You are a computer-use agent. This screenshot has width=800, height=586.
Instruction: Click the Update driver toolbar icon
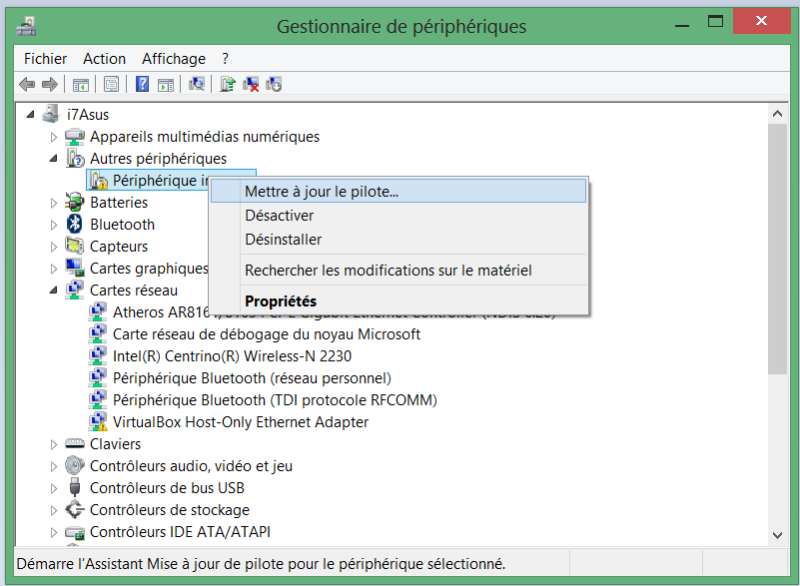click(x=226, y=84)
